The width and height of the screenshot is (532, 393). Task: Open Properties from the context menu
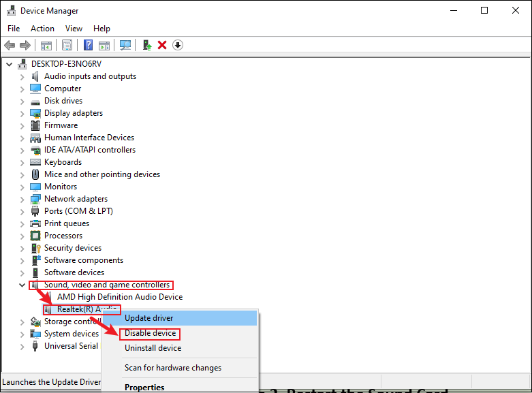click(x=180, y=387)
